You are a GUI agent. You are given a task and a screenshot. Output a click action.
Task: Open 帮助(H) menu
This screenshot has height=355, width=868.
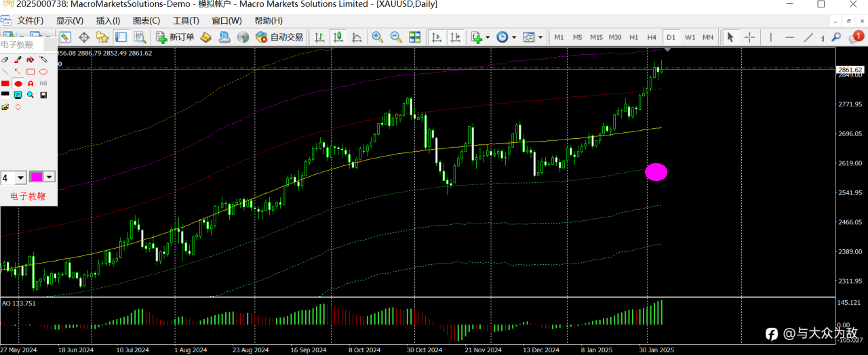tap(269, 21)
